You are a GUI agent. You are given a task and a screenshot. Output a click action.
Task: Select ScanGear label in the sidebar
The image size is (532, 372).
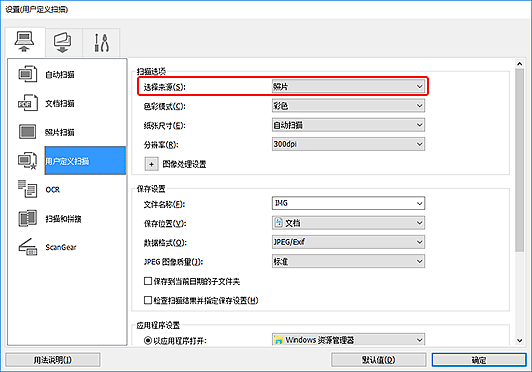pyautogui.click(x=61, y=247)
